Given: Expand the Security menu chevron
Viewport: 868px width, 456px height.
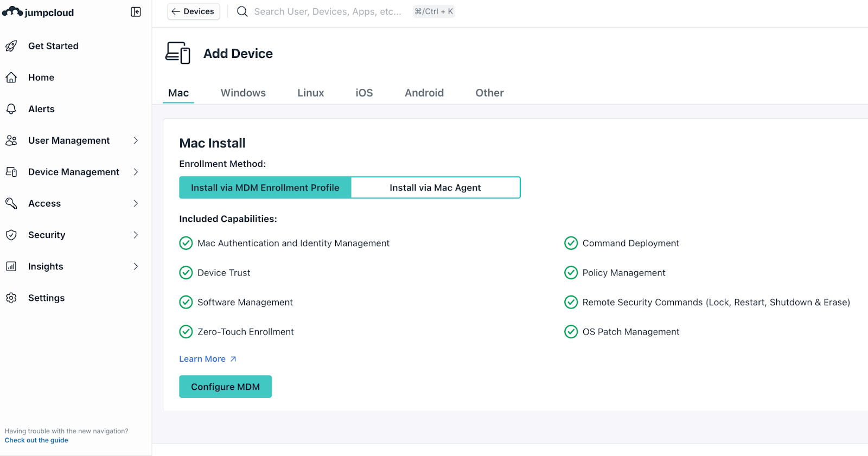Looking at the screenshot, I should pos(136,235).
